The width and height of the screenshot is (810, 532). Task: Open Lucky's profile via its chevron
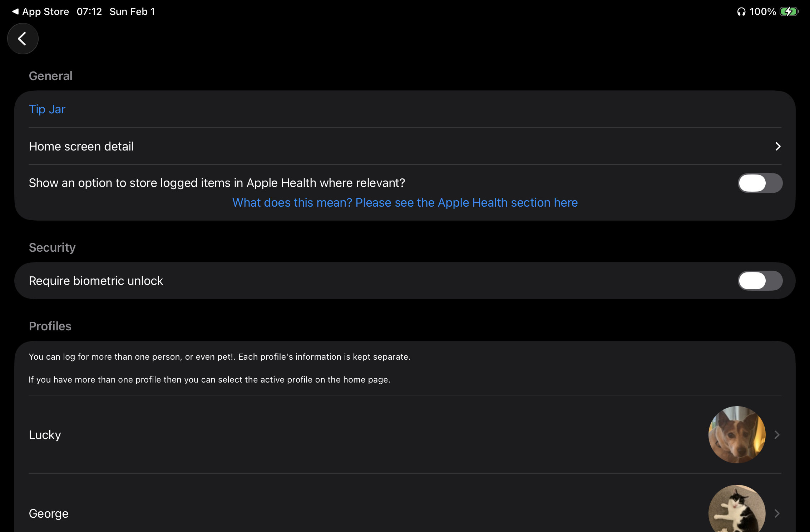[777, 435]
